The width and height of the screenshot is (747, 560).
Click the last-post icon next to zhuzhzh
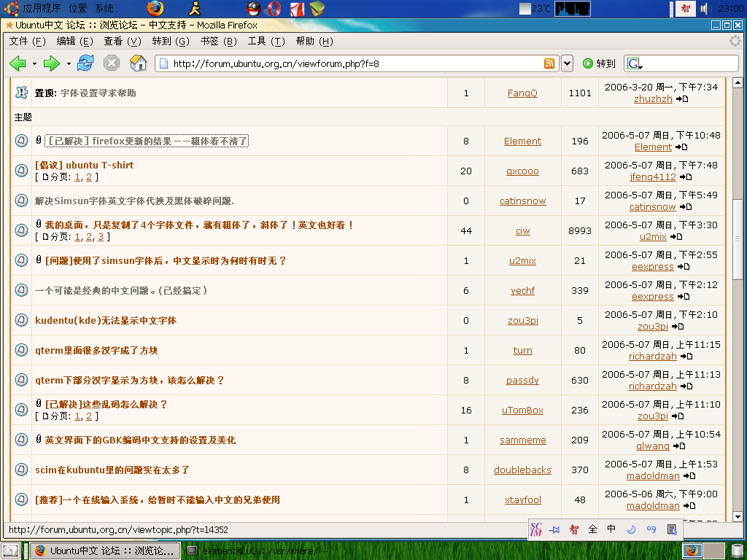click(x=682, y=99)
